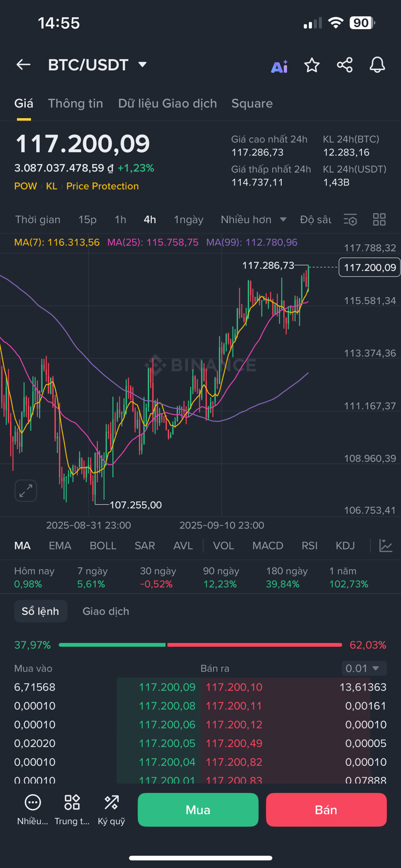Toggle the RSI indicator

coord(309,545)
